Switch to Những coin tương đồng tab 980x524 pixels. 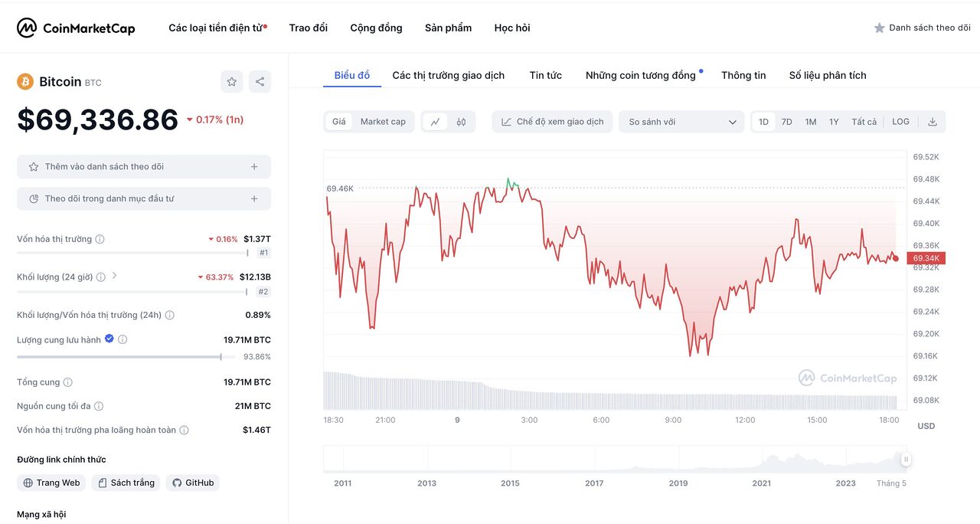[x=641, y=75]
